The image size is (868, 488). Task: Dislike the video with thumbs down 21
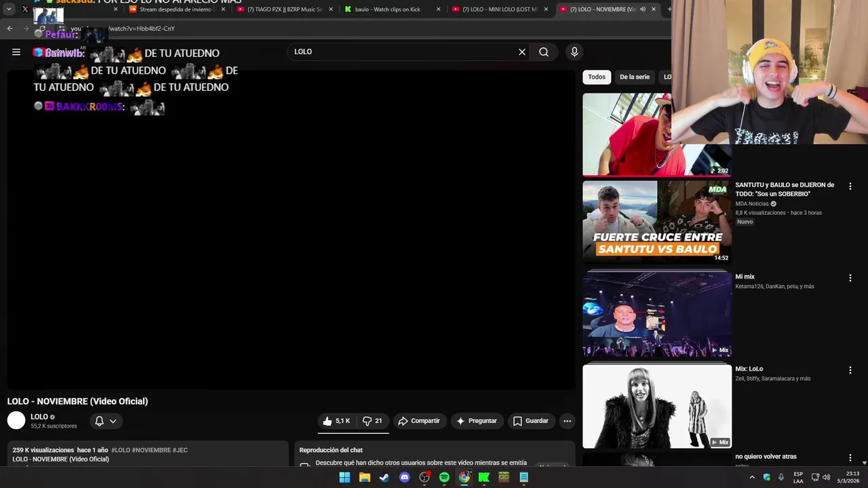pos(372,421)
